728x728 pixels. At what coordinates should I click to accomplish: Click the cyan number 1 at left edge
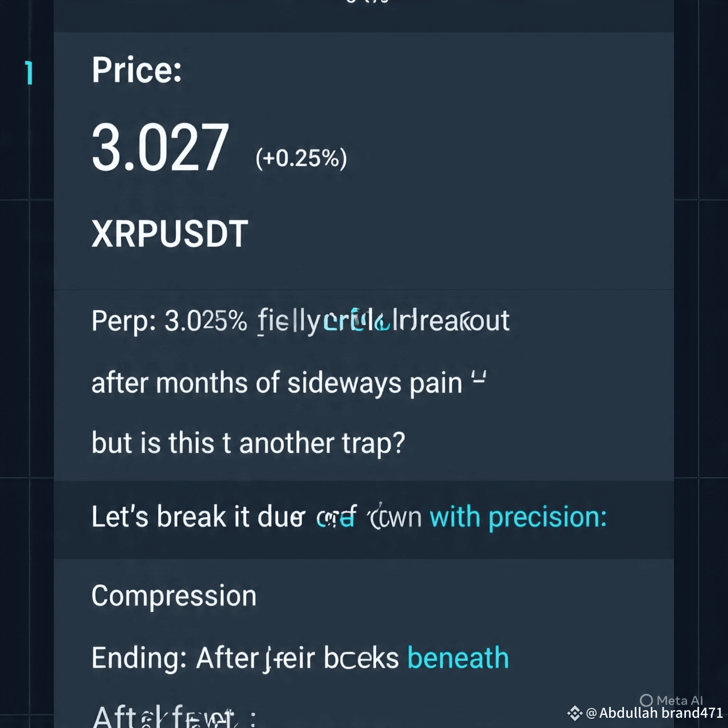(29, 73)
